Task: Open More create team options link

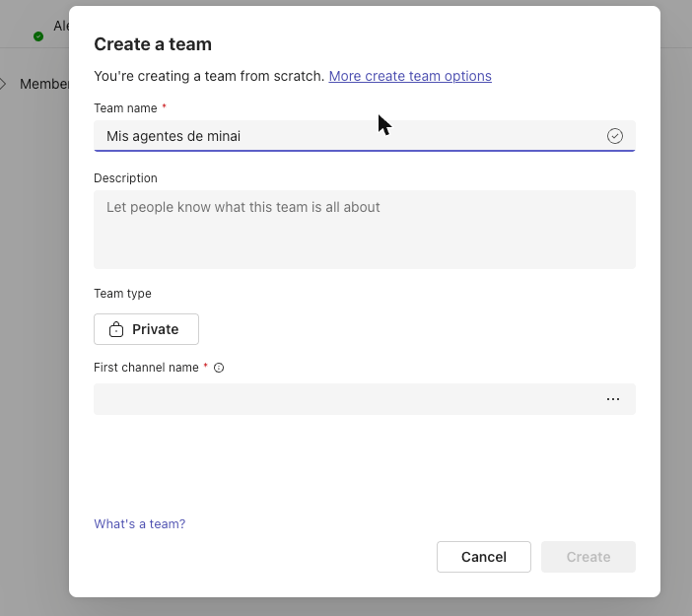Action: click(x=410, y=76)
